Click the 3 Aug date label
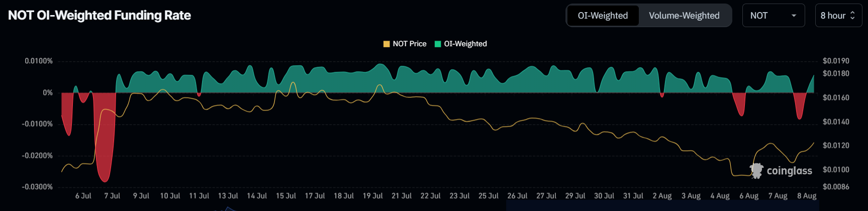868x211 pixels. 691,196
